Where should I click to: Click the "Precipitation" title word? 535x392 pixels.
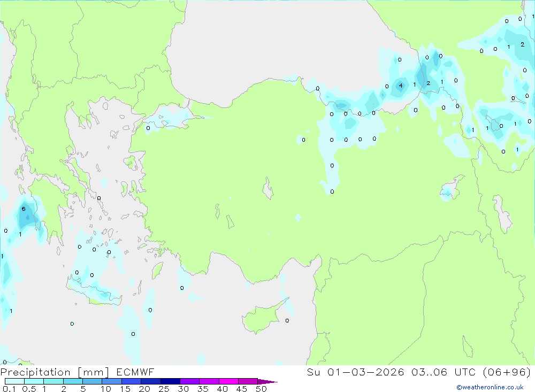35,372
